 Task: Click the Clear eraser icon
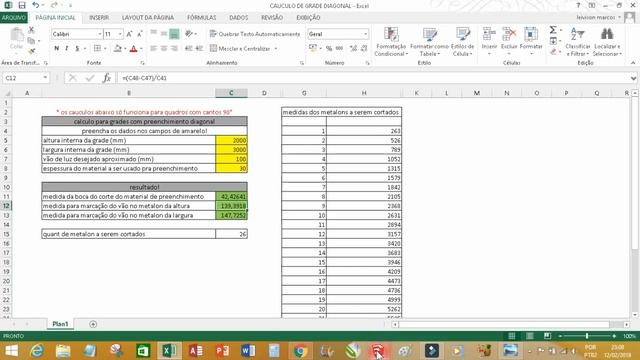553,52
